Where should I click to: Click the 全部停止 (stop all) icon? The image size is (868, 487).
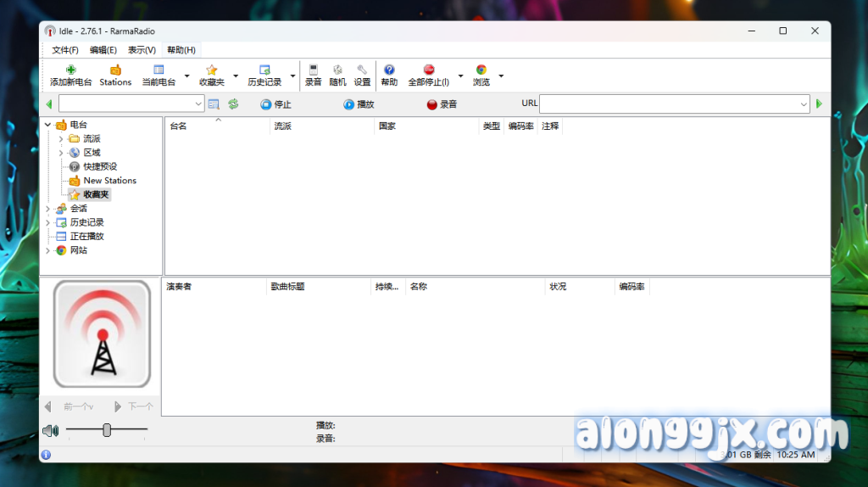pos(428,70)
